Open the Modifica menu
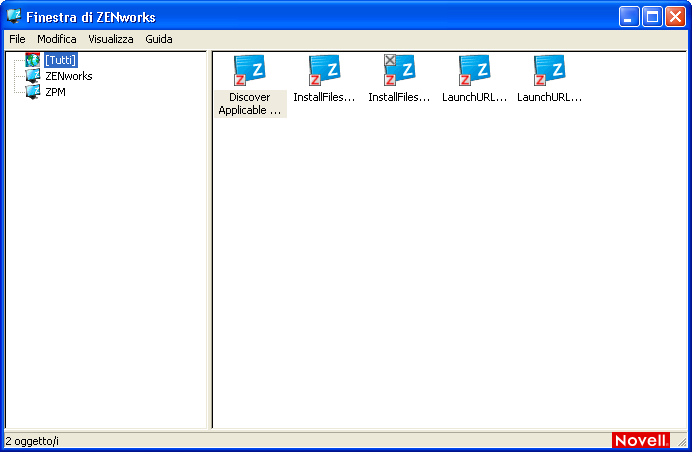The height and width of the screenshot is (452, 692). coord(56,39)
